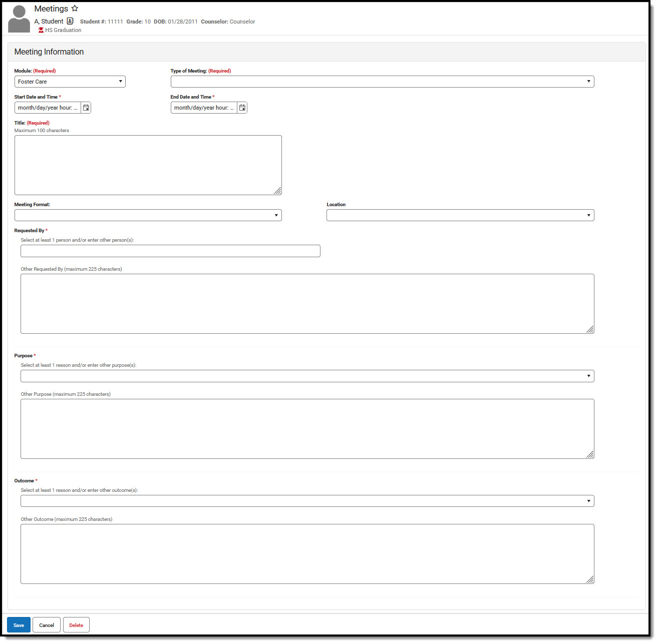This screenshot has width=658, height=644.
Task: Open the student ID card icon beside name
Action: point(70,21)
